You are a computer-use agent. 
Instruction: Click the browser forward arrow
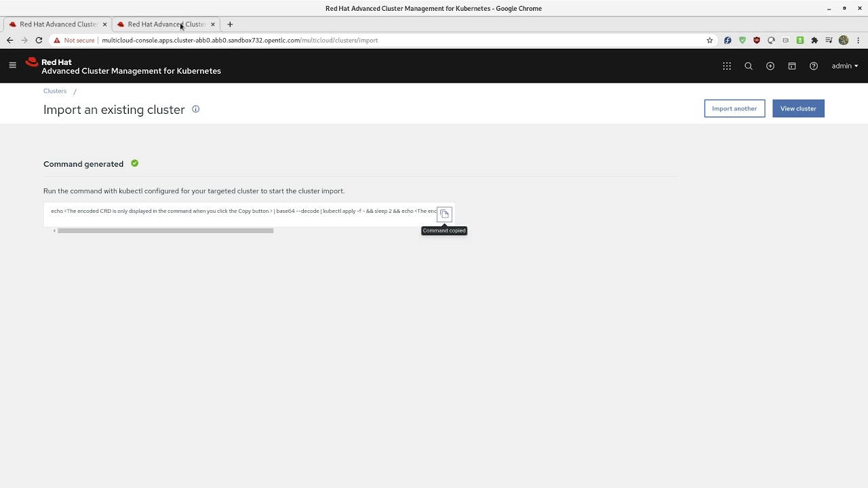pos(24,40)
